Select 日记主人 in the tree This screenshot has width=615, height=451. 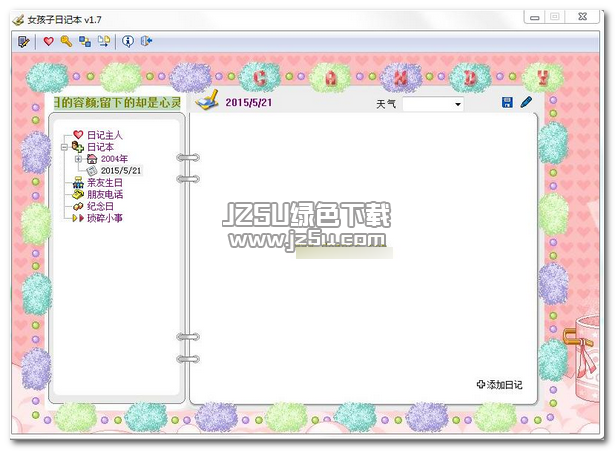[104, 135]
